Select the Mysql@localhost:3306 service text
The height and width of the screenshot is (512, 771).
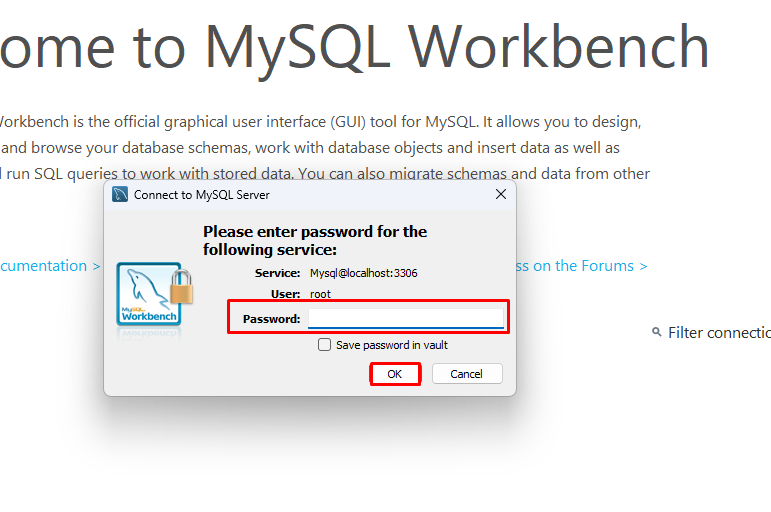click(x=363, y=273)
